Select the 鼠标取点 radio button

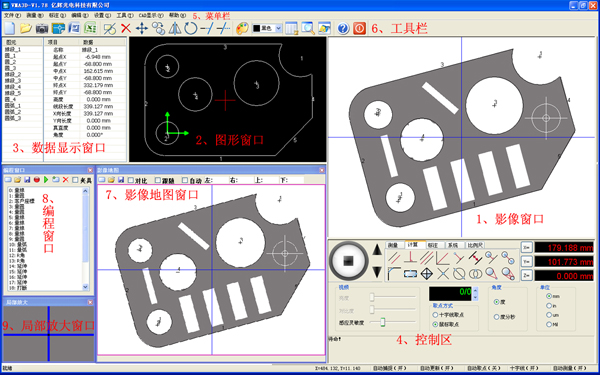tap(435, 324)
